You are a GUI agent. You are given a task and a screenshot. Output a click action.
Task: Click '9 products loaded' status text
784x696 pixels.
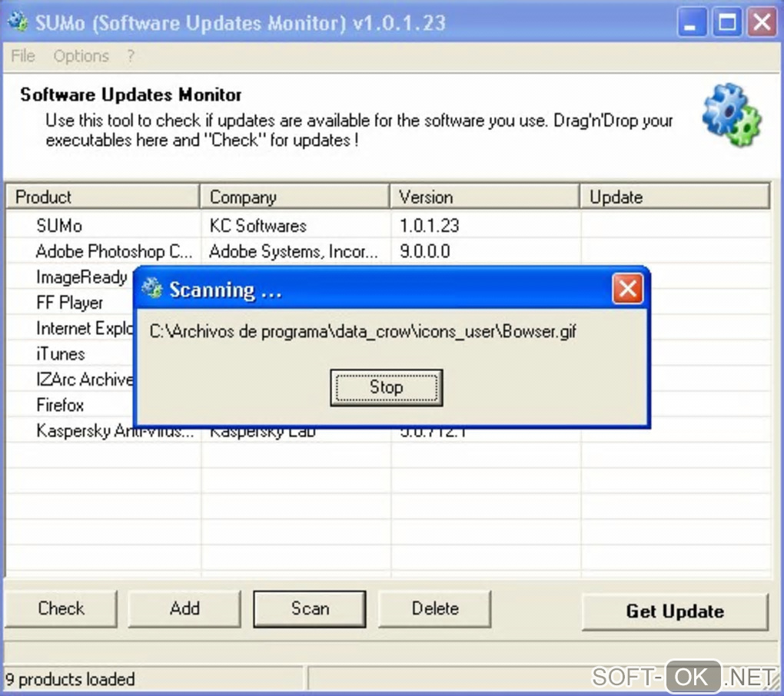point(69,679)
